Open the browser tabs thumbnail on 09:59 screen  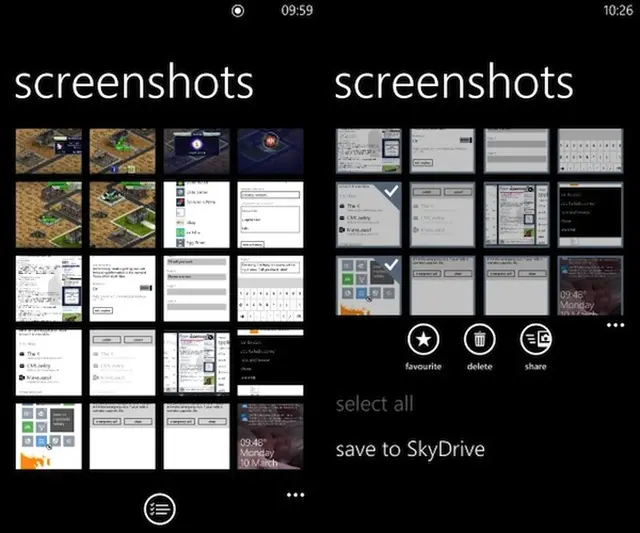point(196,362)
